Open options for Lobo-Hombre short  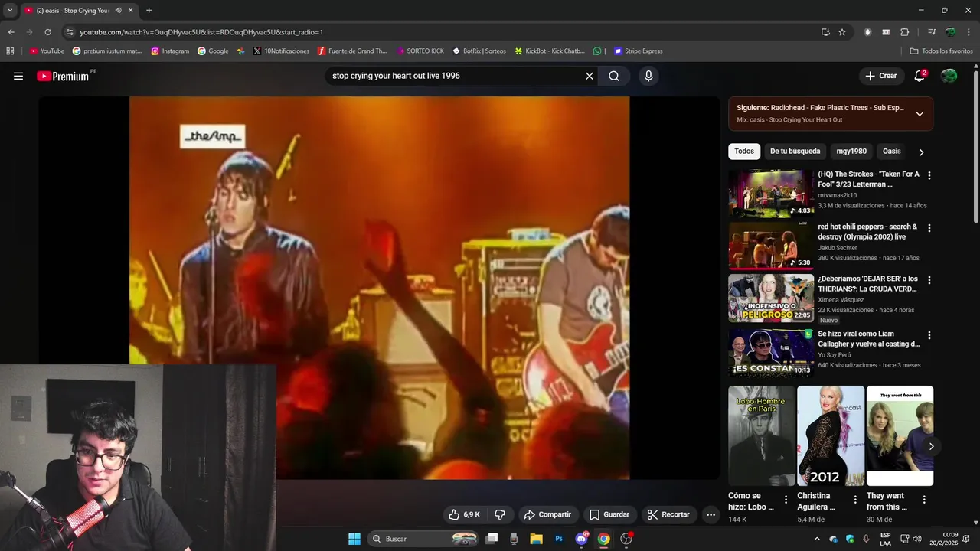(786, 500)
